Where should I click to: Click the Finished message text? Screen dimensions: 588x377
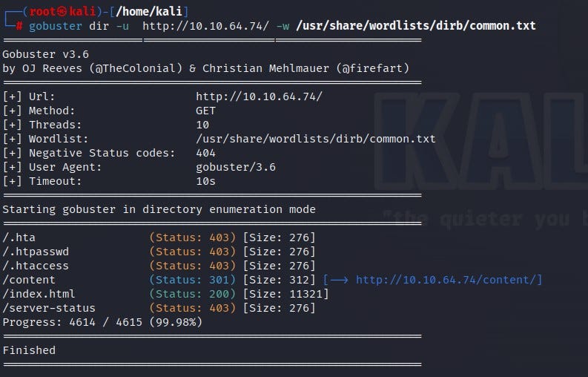pyautogui.click(x=29, y=350)
